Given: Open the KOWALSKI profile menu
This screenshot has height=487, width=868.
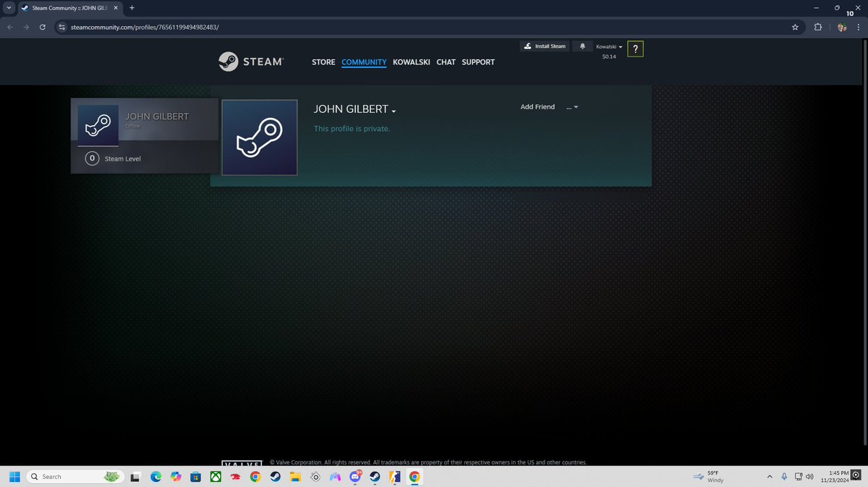Looking at the screenshot, I should (412, 62).
